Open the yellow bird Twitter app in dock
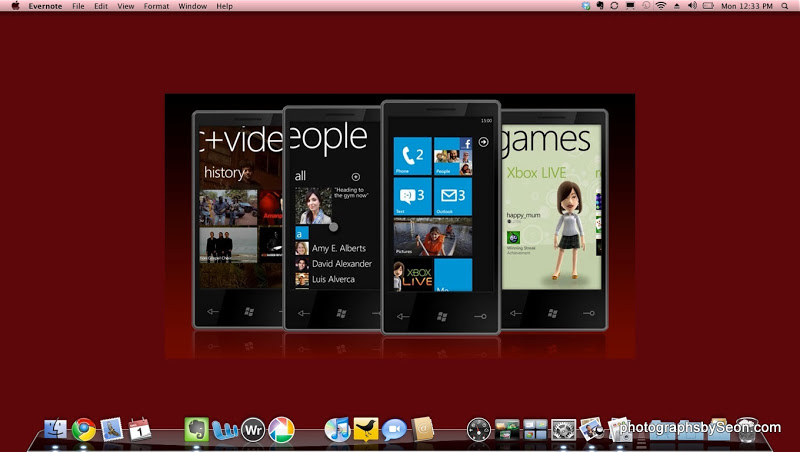Viewport: 800px width, 452px height. click(x=366, y=429)
